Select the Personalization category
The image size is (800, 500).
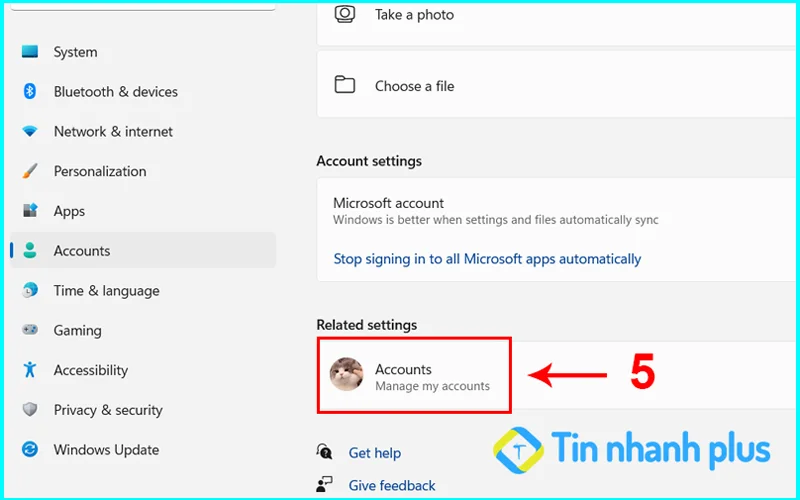click(x=143, y=171)
